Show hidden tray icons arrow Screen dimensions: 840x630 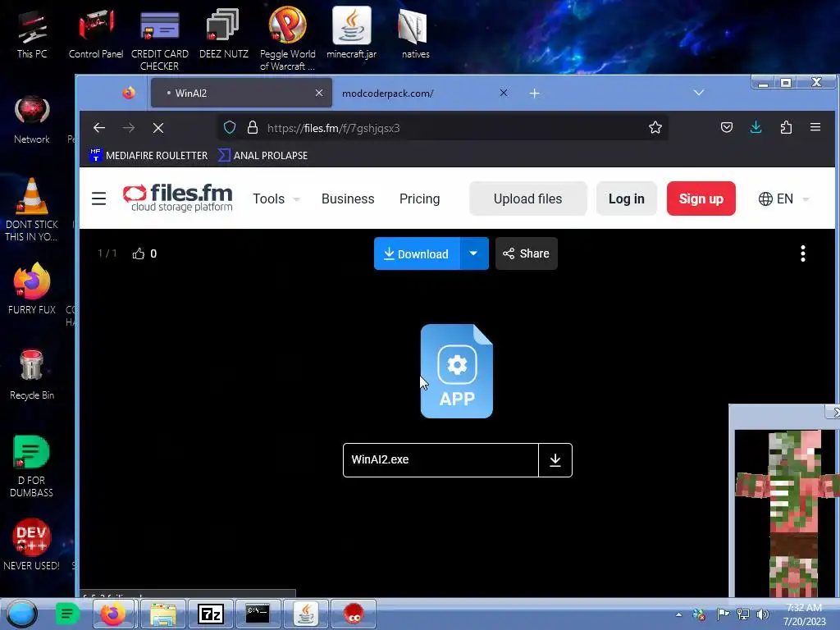point(678,614)
